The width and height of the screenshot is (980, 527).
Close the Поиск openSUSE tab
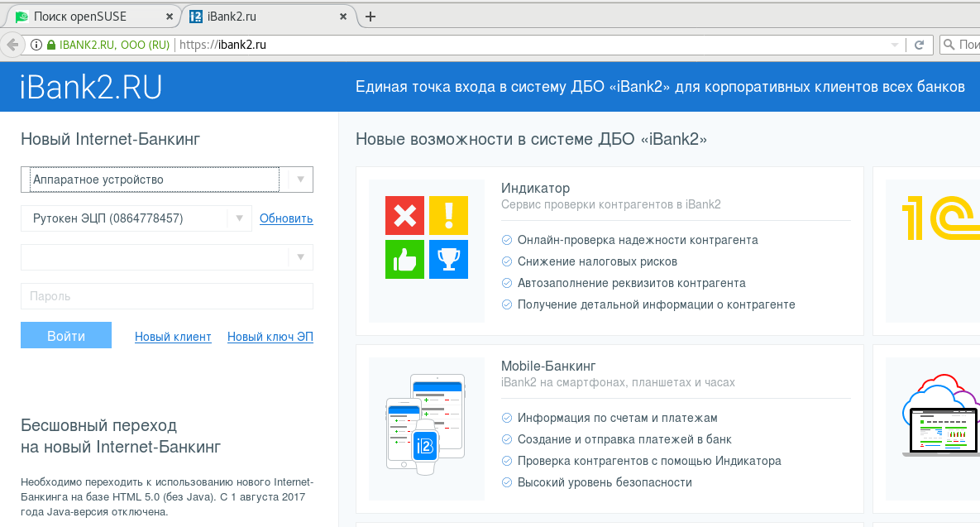tap(170, 17)
